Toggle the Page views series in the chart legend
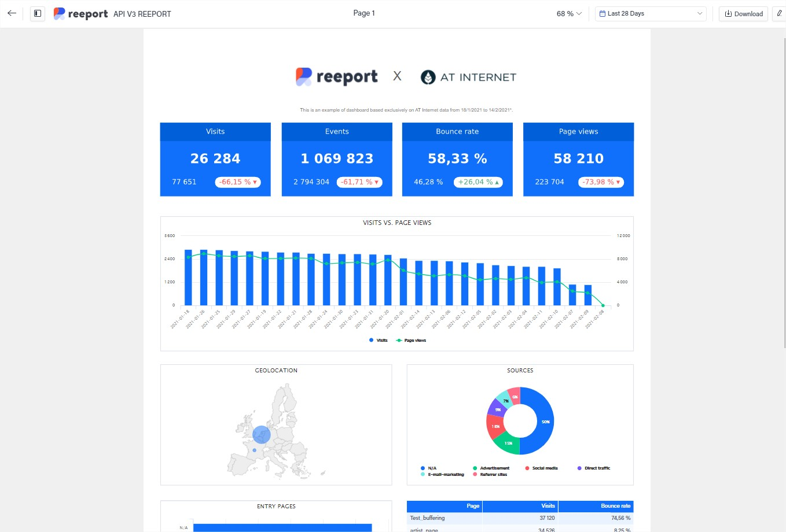 coord(411,341)
